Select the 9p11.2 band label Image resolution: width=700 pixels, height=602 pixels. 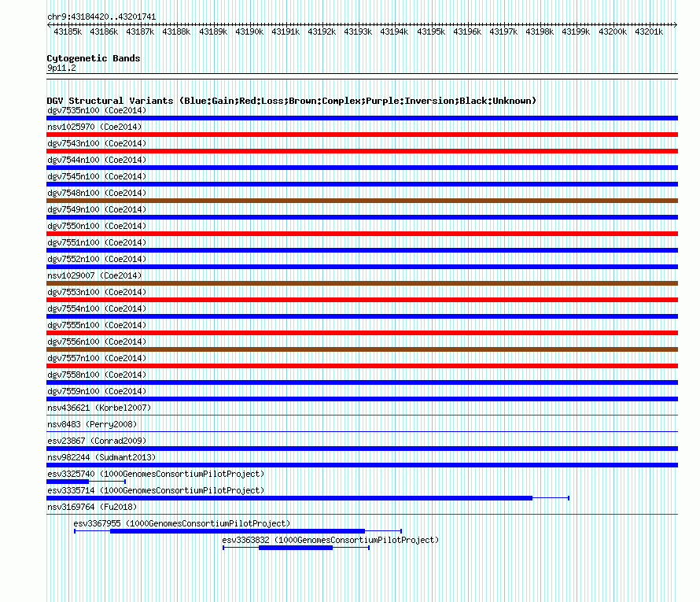click(x=61, y=68)
